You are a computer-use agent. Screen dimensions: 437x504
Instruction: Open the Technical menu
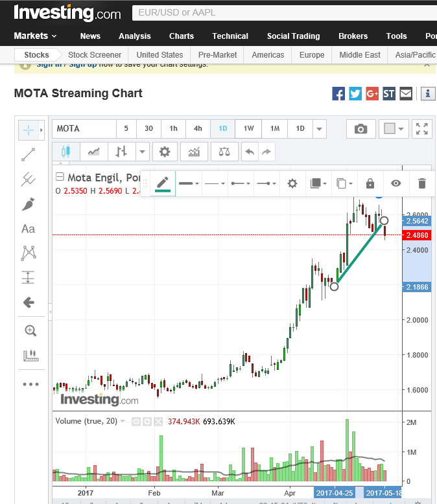[x=230, y=36]
